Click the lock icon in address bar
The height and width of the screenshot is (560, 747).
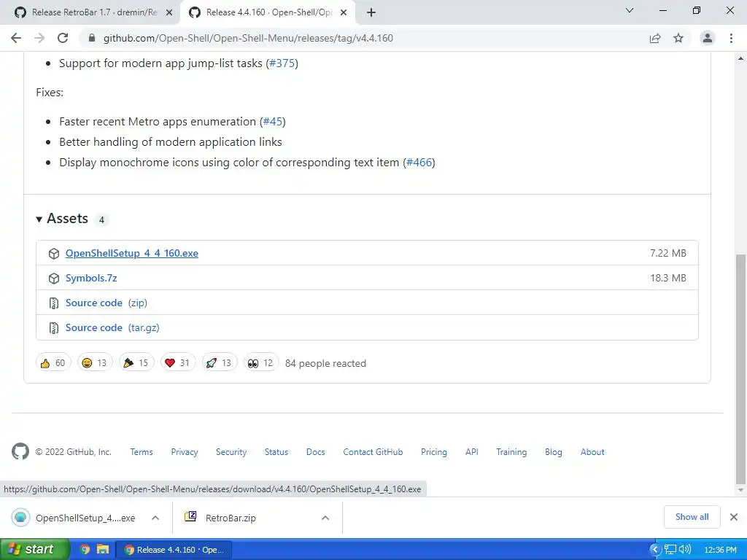point(92,38)
